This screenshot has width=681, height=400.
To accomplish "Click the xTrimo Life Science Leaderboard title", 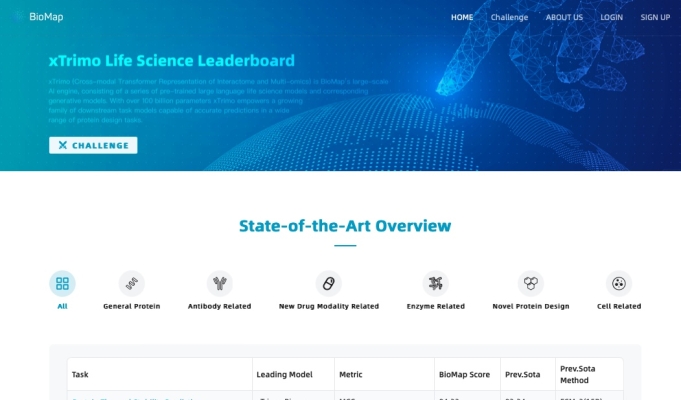I will (172, 60).
